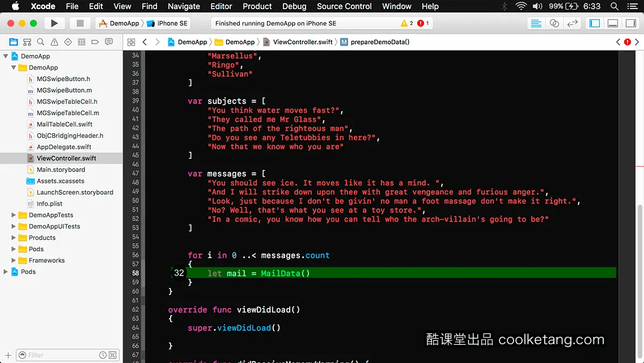Click the yellow warnings count badge

coord(406,23)
